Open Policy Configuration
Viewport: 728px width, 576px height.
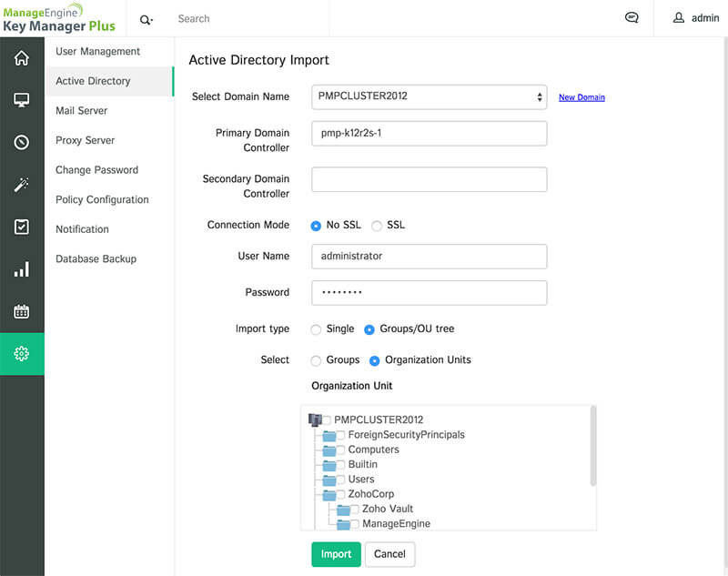102,199
